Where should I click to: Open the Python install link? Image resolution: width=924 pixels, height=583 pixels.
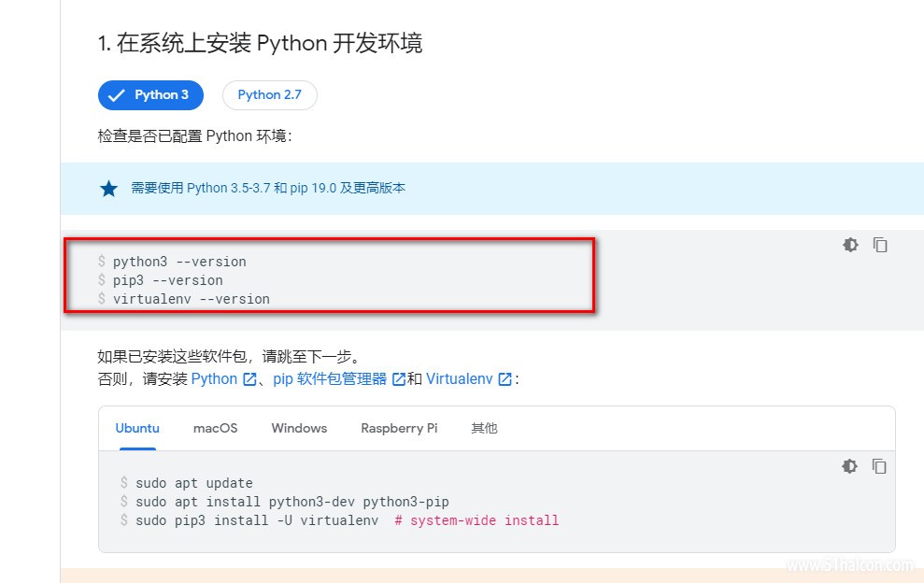tap(215, 379)
